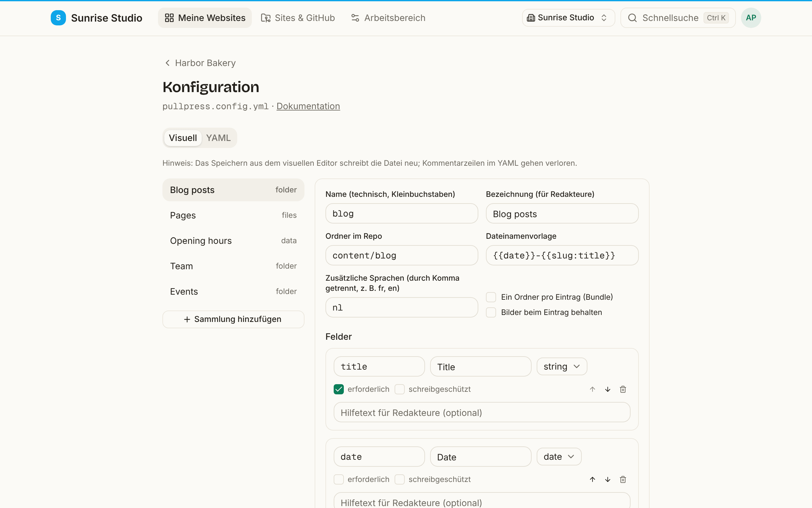Go back to Harbor Bakery

point(200,63)
